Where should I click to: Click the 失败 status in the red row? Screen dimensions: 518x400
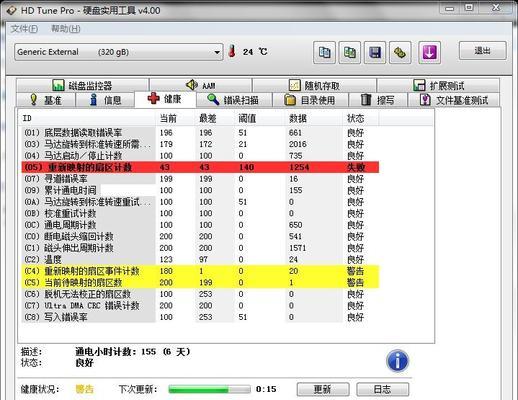(x=356, y=167)
